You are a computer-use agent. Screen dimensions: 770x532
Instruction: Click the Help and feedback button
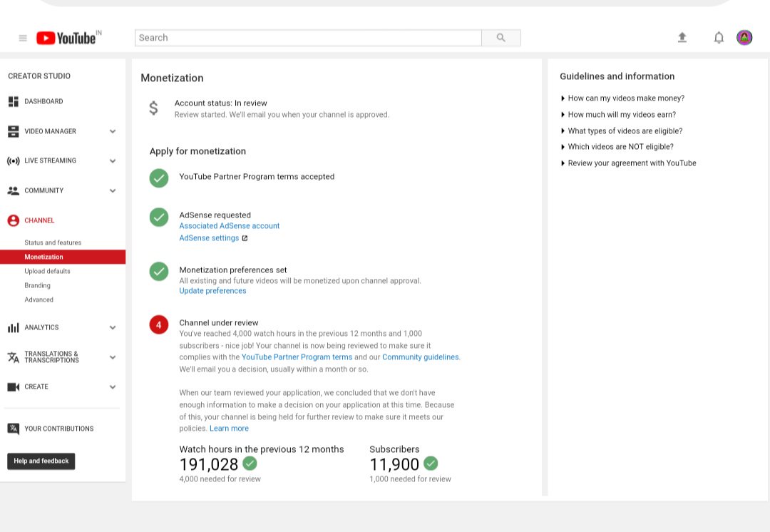pyautogui.click(x=41, y=461)
